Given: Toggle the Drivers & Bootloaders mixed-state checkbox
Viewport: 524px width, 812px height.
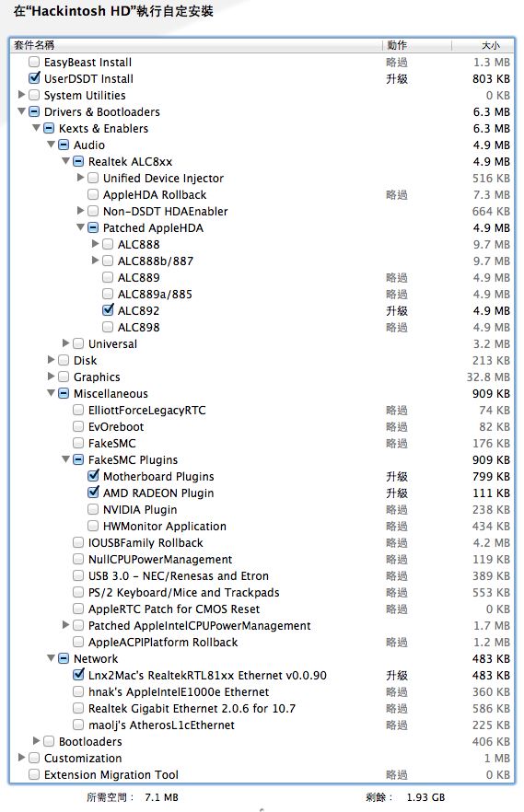Looking at the screenshot, I should [34, 112].
